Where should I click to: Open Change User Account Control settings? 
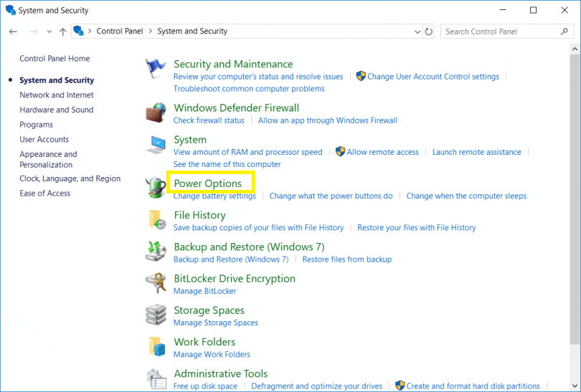click(x=433, y=77)
